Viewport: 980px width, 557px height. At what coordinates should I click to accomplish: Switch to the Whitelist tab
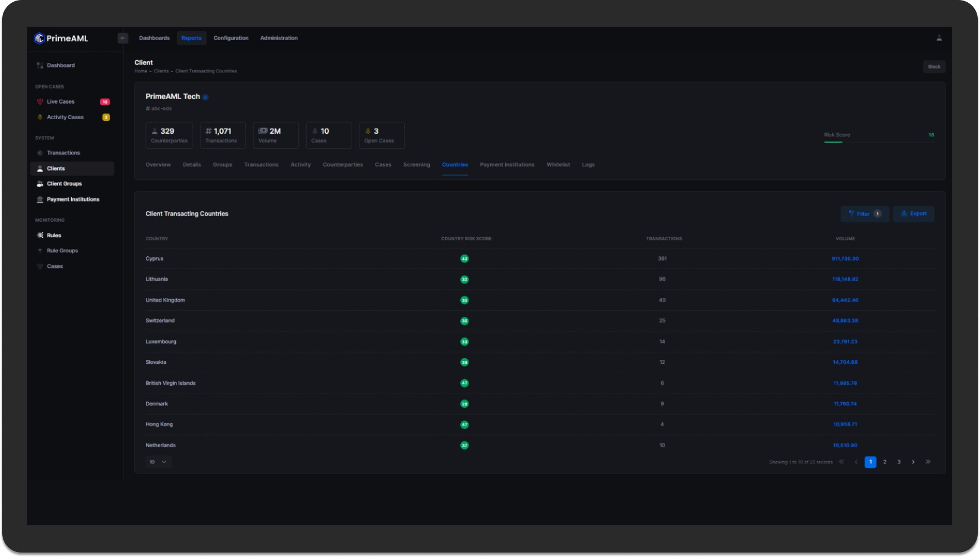tap(558, 165)
